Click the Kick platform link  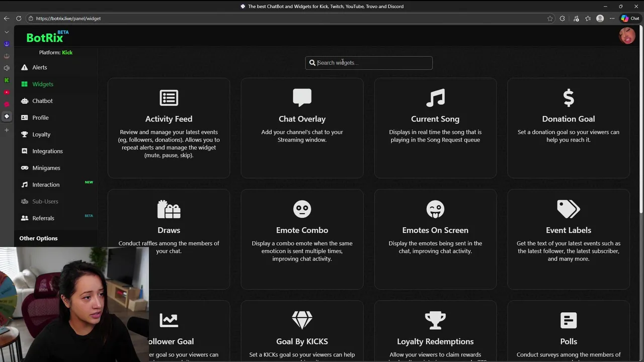click(67, 52)
